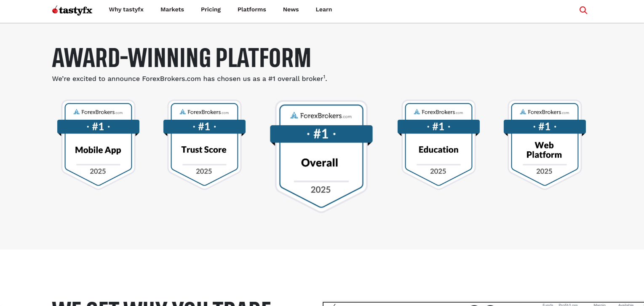
Task: Click the #1 Web Platform award badge
Action: (x=545, y=145)
